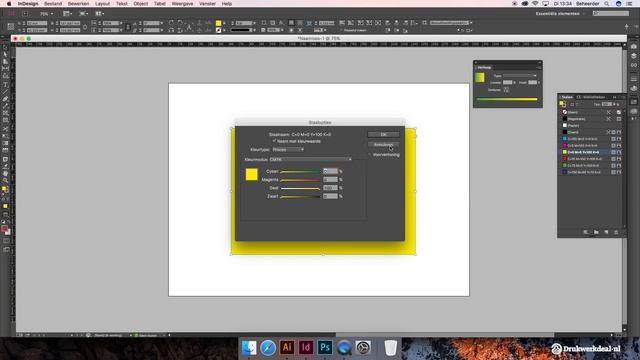Open Illustrator from the Dock
640x360 pixels.
(287, 347)
